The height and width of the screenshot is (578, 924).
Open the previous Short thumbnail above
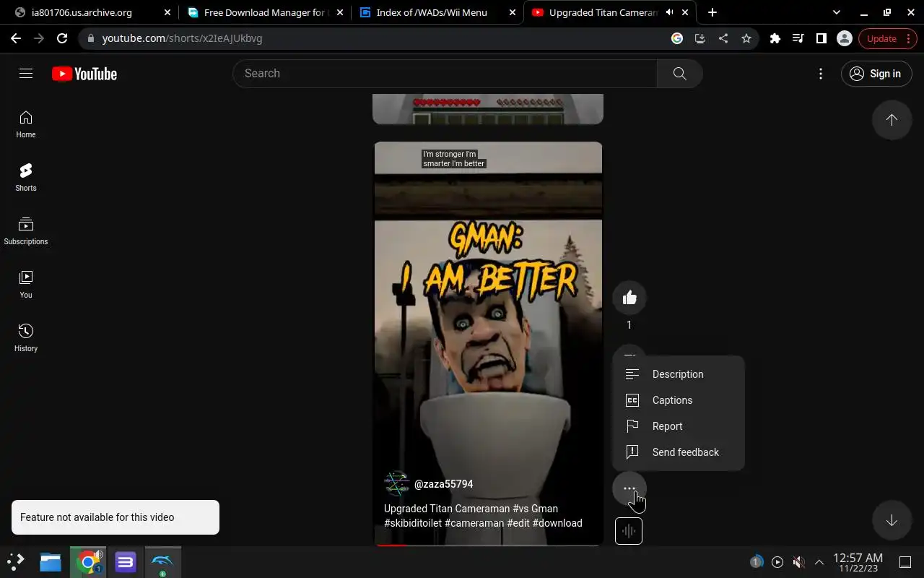tap(488, 108)
